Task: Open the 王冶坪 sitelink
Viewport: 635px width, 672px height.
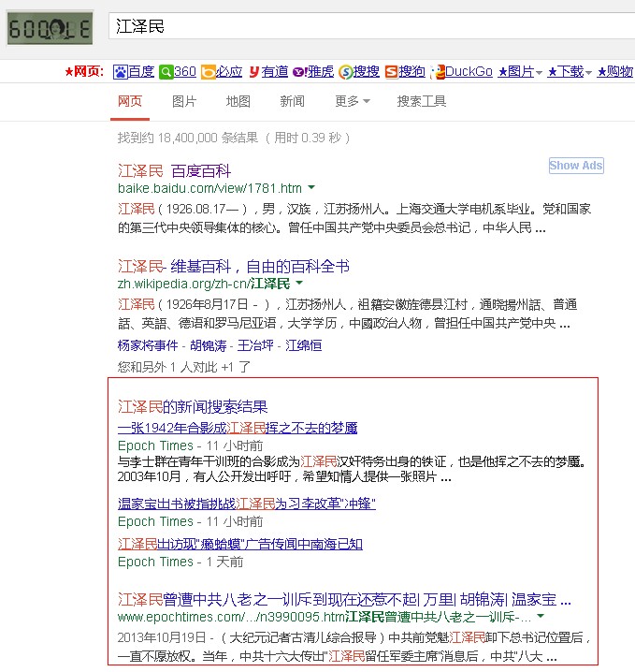Action: pyautogui.click(x=255, y=345)
